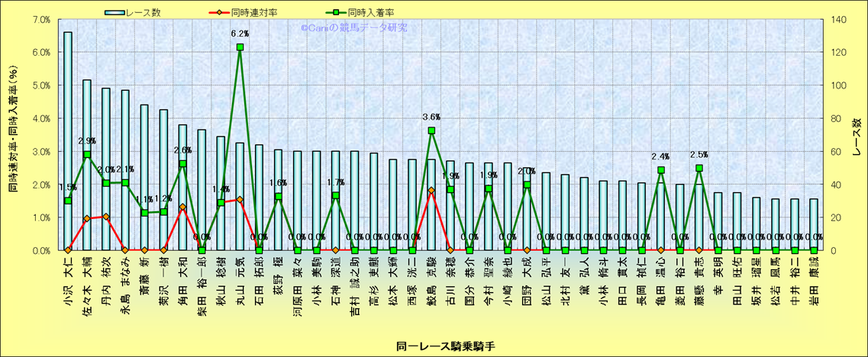
Task: Click the 岩田 康誠 axis label
Action: pos(814,286)
